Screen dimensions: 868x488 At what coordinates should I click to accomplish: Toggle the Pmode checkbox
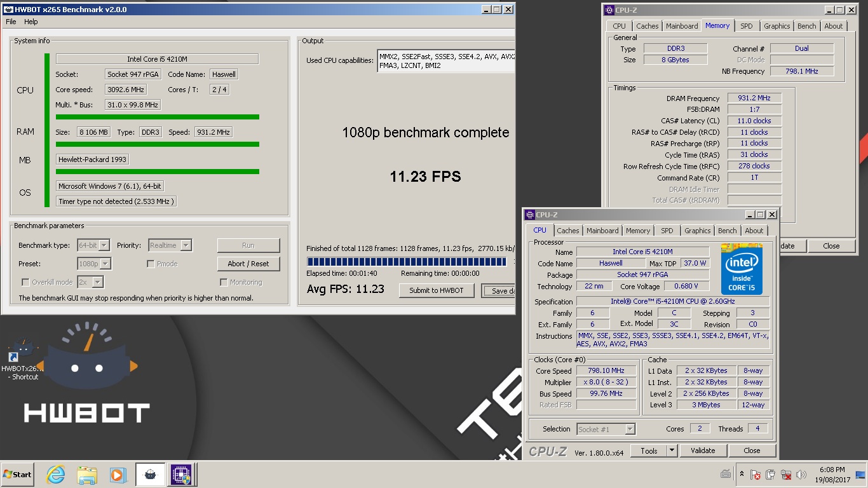click(x=151, y=264)
